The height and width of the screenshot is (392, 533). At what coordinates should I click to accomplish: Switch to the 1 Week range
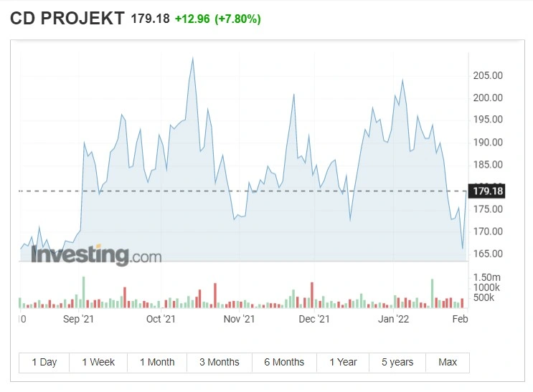click(98, 363)
